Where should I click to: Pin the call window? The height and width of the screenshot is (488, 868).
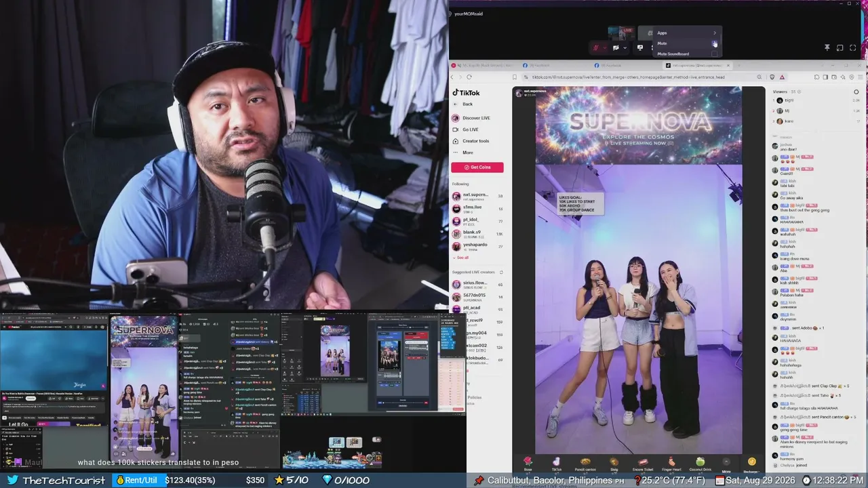pyautogui.click(x=827, y=47)
